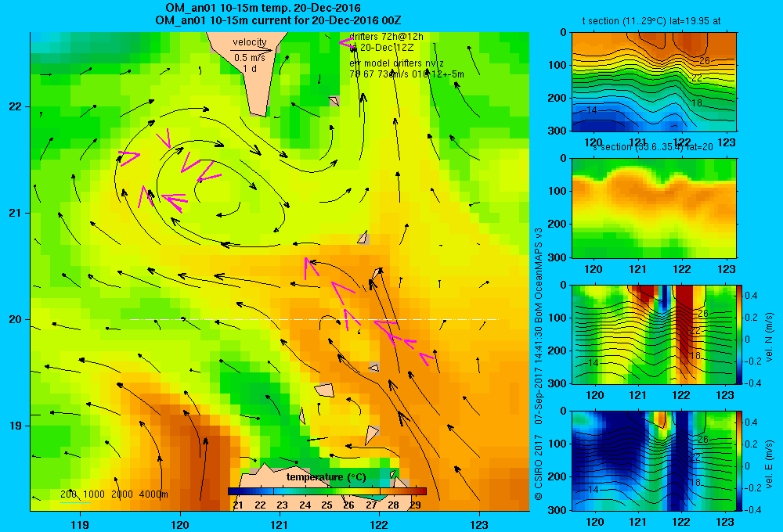Pick the dark blue 21 end of temperature colorbar
Screen dimensions: 783x532
pyautogui.click(x=235, y=491)
